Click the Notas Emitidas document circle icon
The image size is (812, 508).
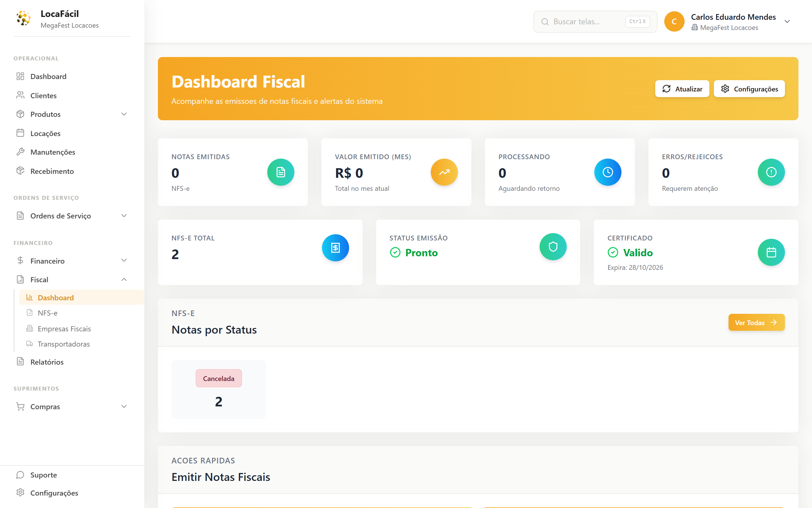(x=281, y=172)
